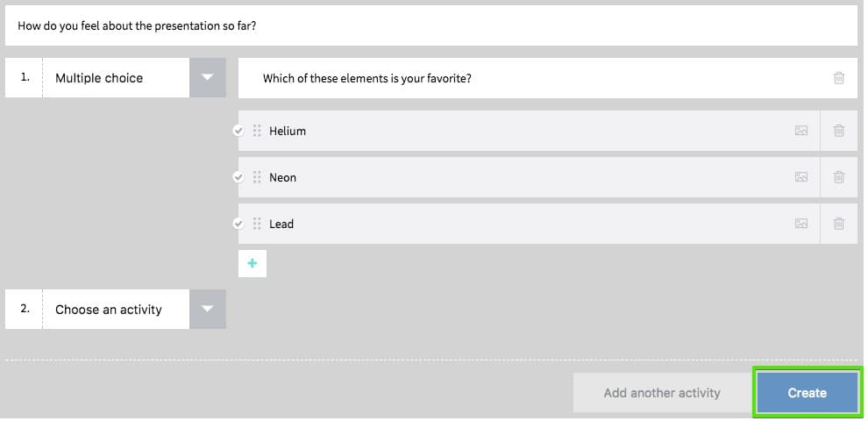868x421 pixels.
Task: Delete the Helium answer option
Action: (839, 131)
